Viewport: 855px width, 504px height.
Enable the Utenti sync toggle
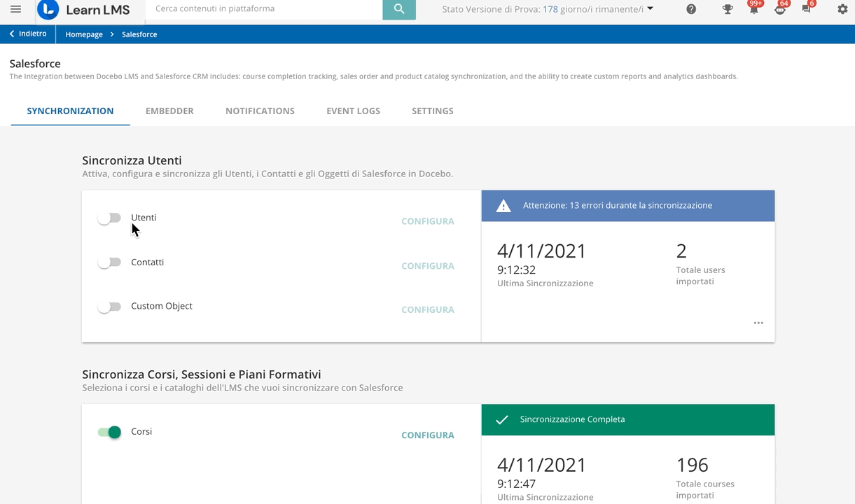tap(109, 218)
